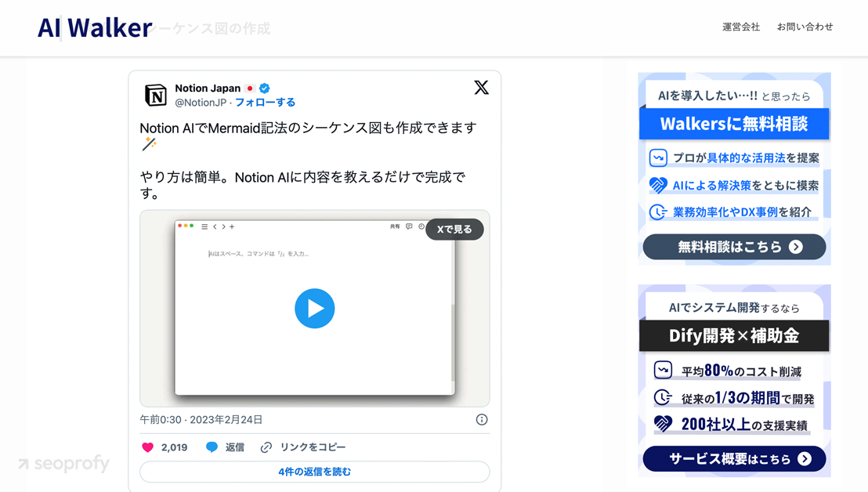Click the text 200社以上の支援実績
This screenshot has height=492, width=868.
(x=744, y=425)
